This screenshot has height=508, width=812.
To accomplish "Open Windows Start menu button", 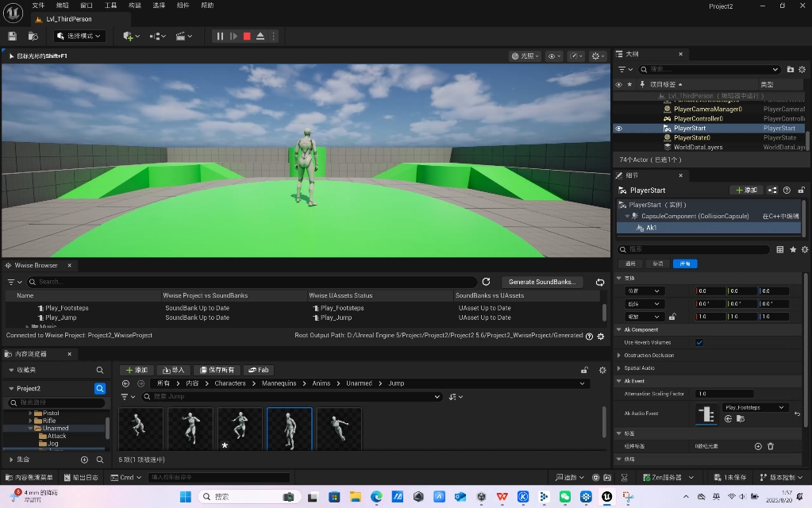I will [186, 497].
